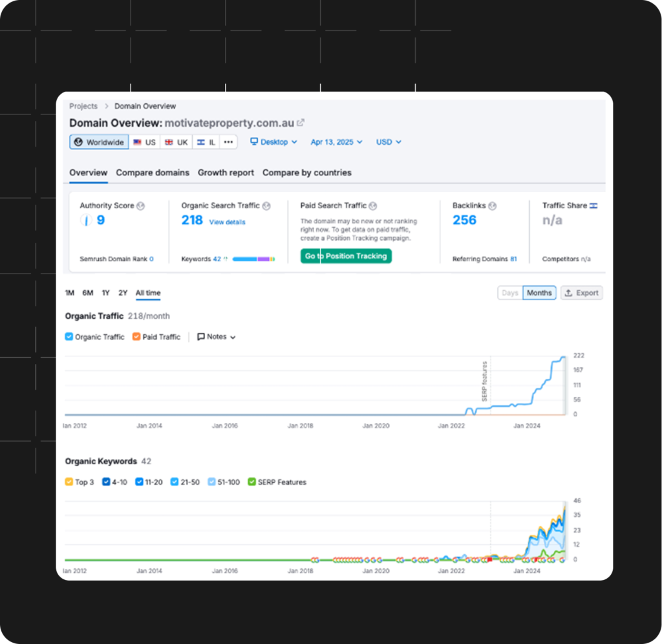Uncheck the Organic Traffic checkbox

tap(69, 337)
